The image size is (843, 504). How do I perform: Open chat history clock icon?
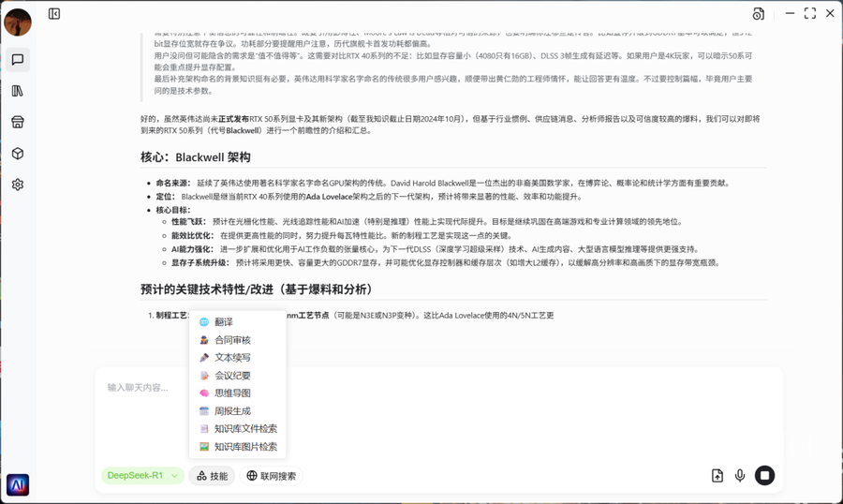click(x=758, y=14)
